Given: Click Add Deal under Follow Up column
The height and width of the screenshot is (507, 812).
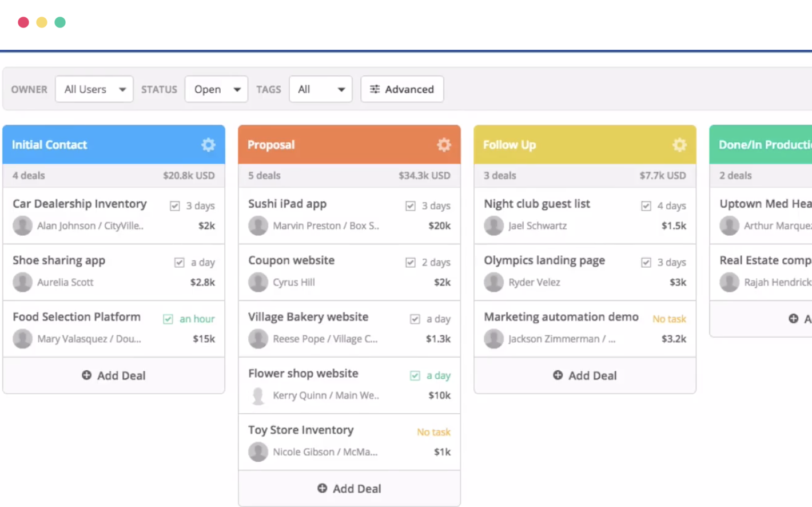Looking at the screenshot, I should [585, 375].
